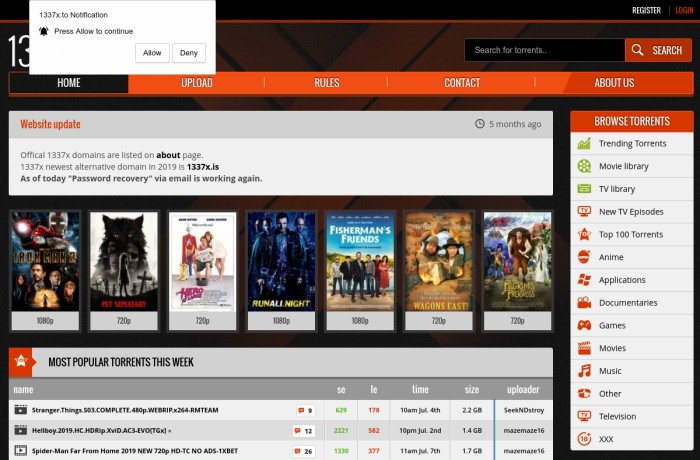The image size is (700, 460).
Task: Open the RULES page
Action: coord(327,83)
